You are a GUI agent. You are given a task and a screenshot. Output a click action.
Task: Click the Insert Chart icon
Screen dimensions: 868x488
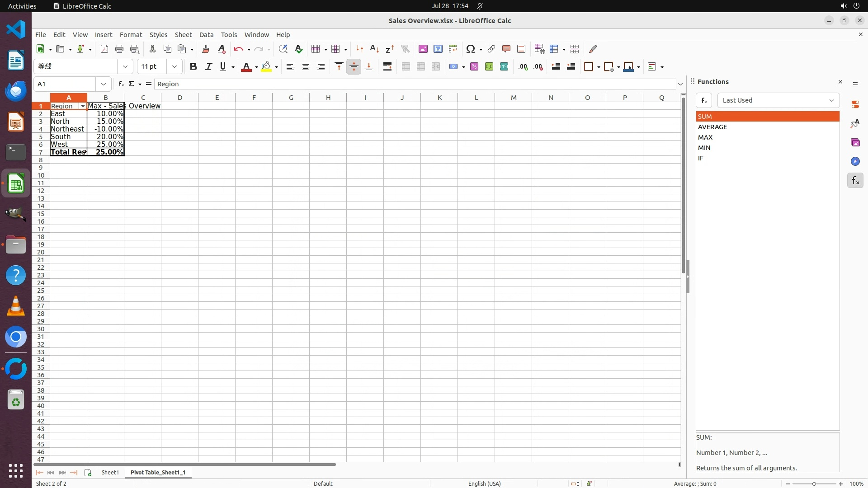pos(438,49)
